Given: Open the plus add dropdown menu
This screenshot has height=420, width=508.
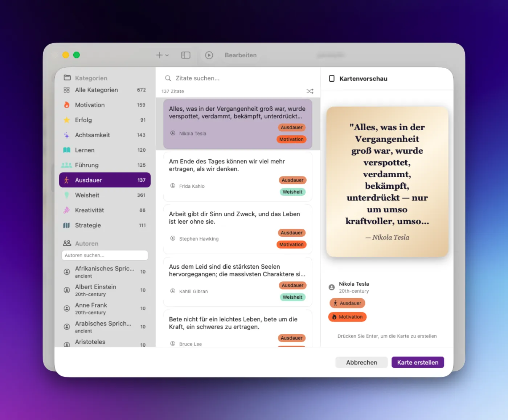Looking at the screenshot, I should tap(162, 55).
